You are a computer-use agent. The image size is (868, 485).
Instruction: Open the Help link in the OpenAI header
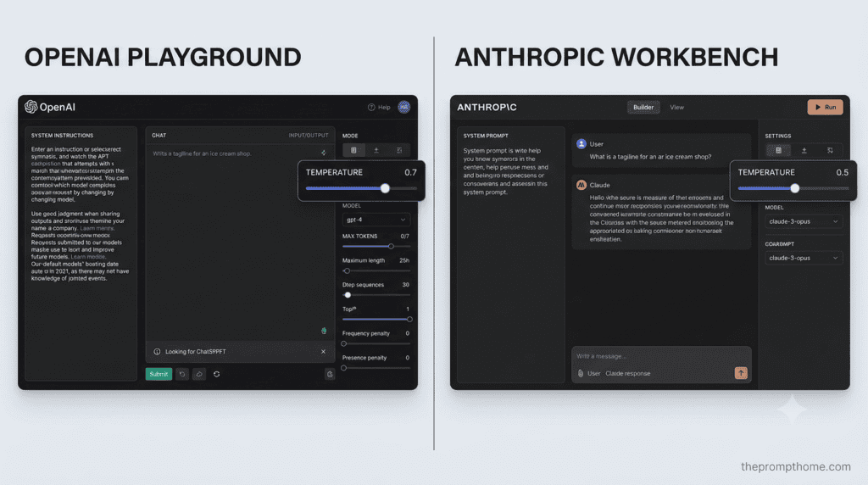379,108
